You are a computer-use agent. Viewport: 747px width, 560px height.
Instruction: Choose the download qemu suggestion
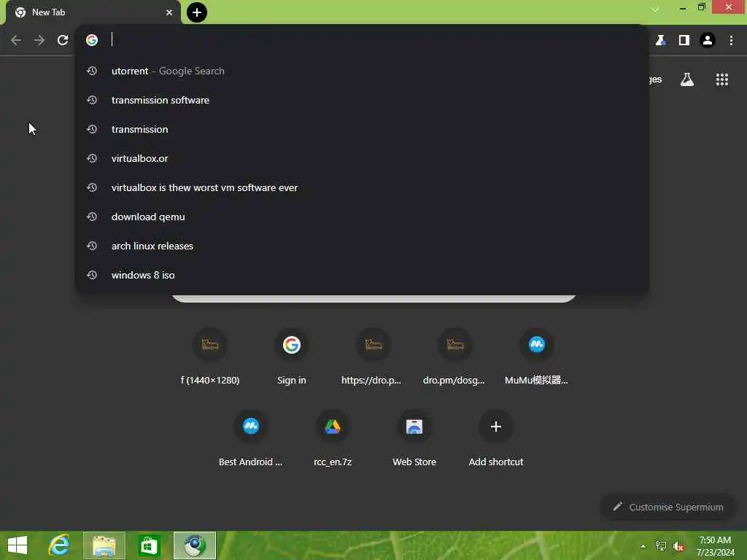click(x=362, y=217)
